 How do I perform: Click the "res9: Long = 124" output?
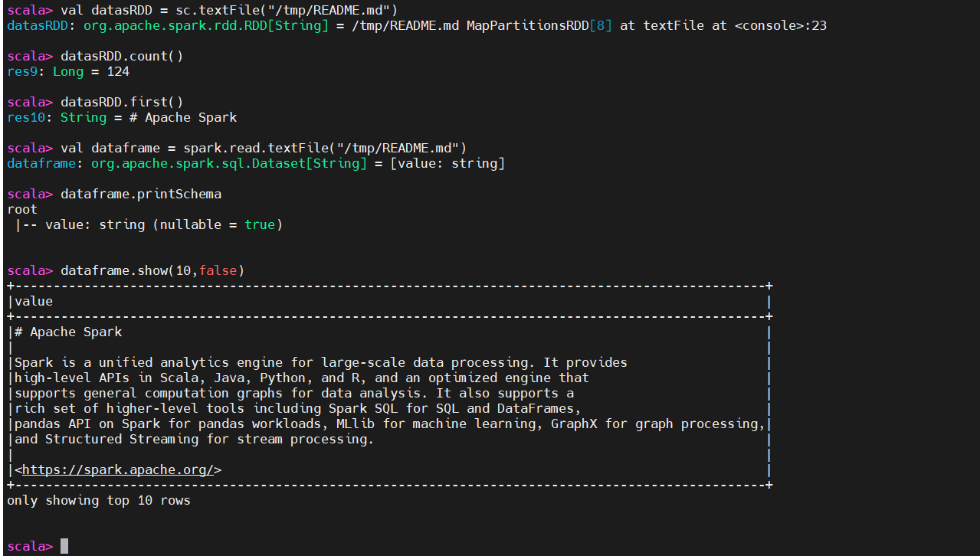68,71
